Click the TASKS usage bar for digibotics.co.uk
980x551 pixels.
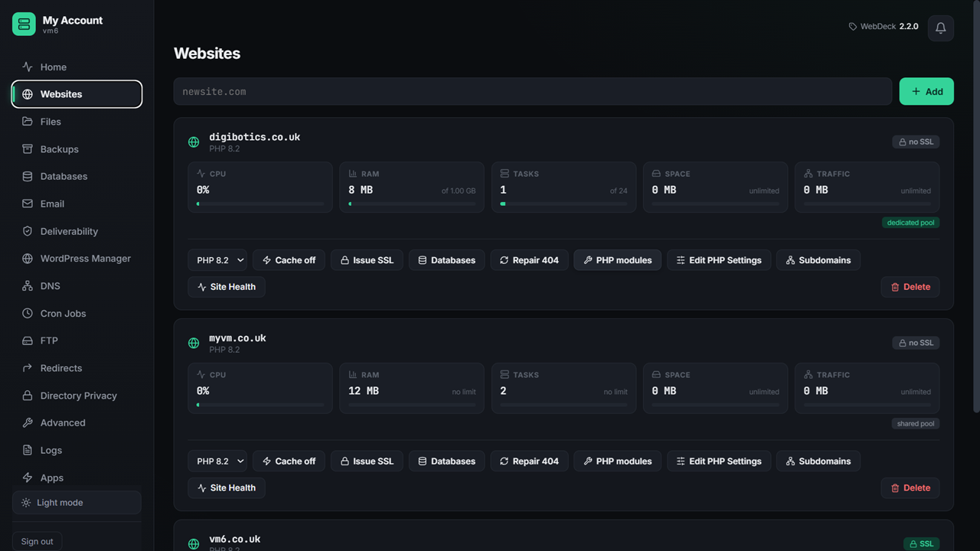coord(563,204)
